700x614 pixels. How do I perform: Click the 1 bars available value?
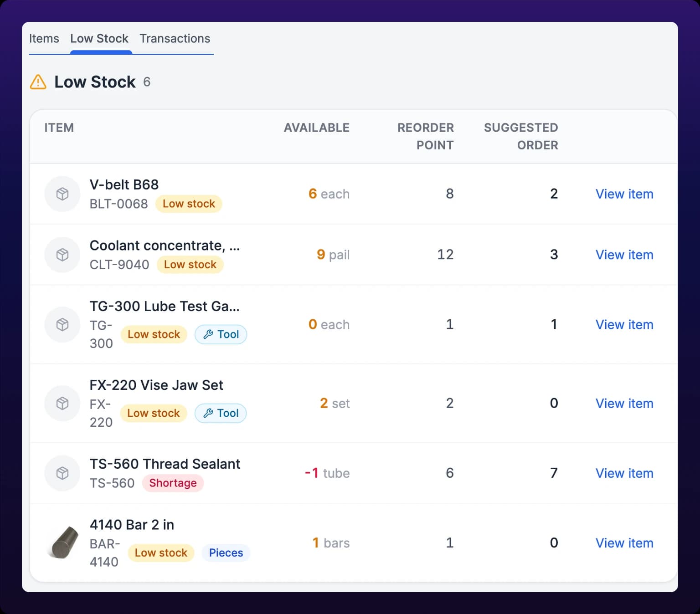pos(331,543)
